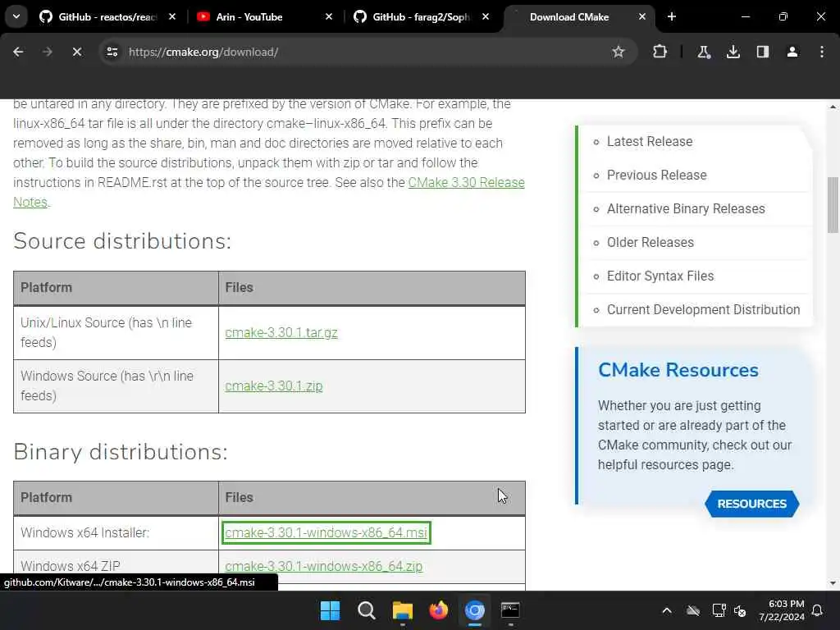Viewport: 840px width, 630px height.
Task: Click the Source distributions heading
Action: pyautogui.click(x=122, y=242)
